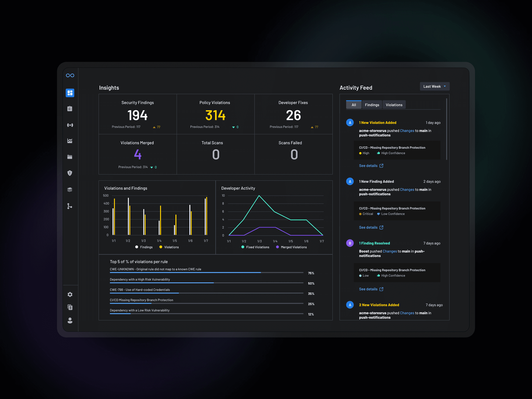Click the infinity logo icon at top
This screenshot has height=399, width=532.
tap(70, 75)
